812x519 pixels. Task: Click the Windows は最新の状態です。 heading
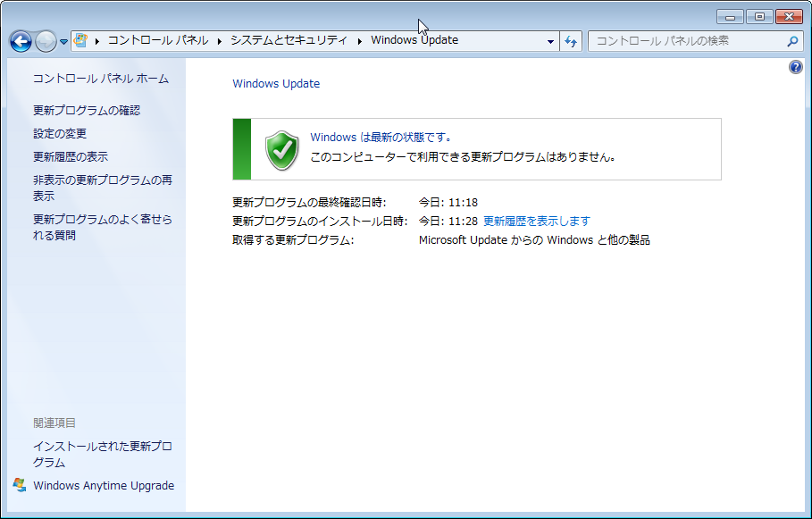click(x=382, y=138)
